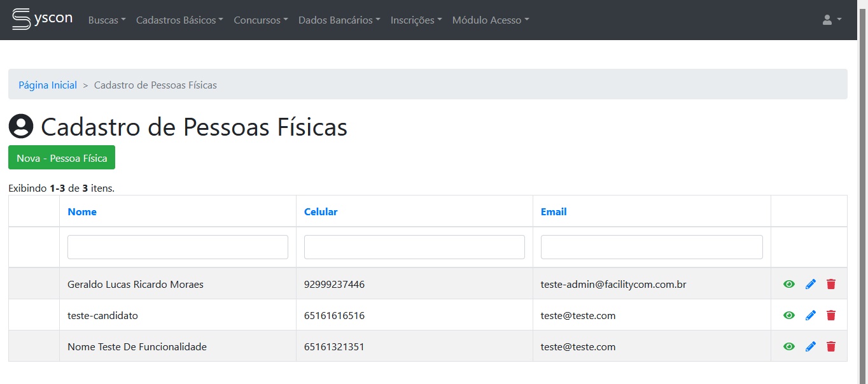This screenshot has width=868, height=384.
Task: Go to Página Inicial breadcrumb link
Action: coord(48,85)
